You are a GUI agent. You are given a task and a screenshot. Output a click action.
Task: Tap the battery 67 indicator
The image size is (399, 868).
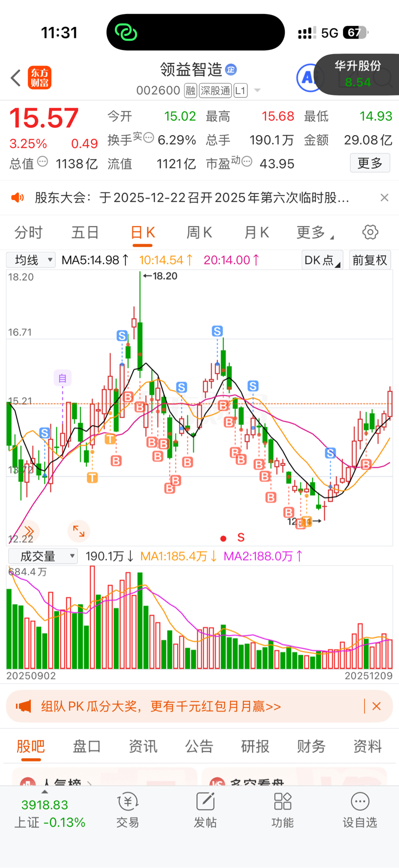point(355,33)
